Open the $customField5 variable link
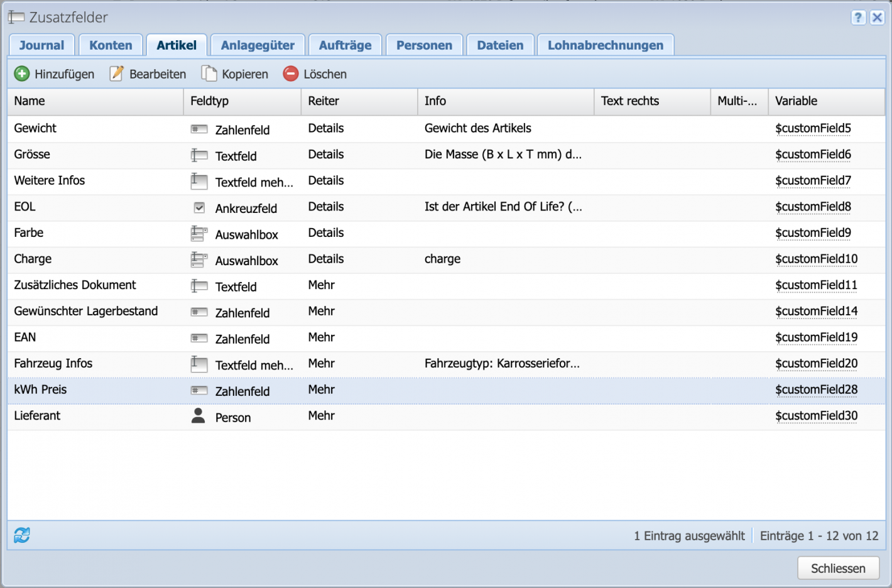892x588 pixels. tap(813, 128)
